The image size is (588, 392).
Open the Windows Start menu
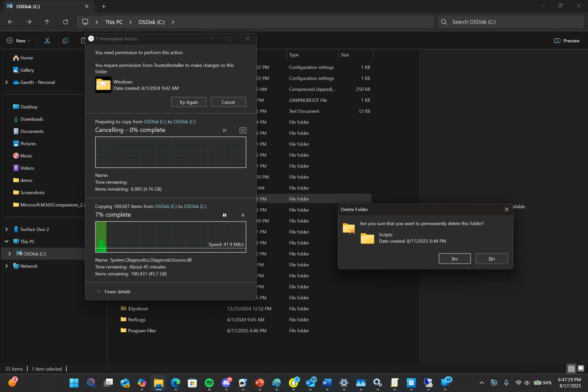pyautogui.click(x=74, y=383)
